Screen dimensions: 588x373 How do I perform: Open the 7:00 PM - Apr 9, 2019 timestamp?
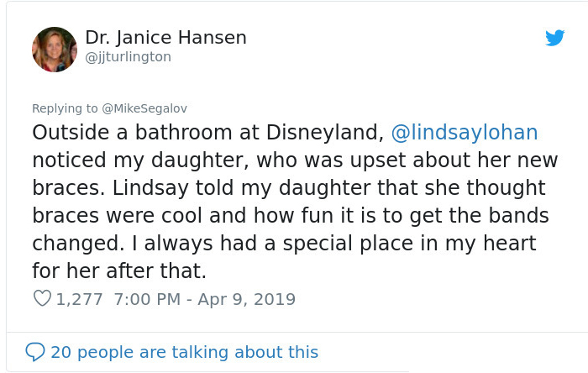click(x=205, y=299)
